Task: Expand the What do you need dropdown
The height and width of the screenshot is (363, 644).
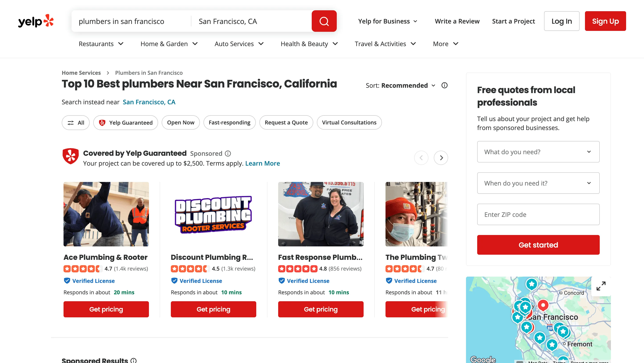Action: point(538,152)
